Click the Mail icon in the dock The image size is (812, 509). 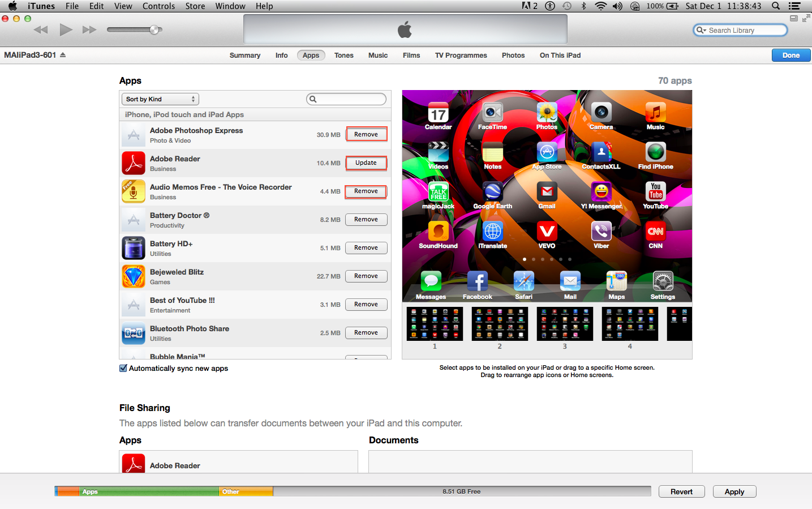point(570,281)
